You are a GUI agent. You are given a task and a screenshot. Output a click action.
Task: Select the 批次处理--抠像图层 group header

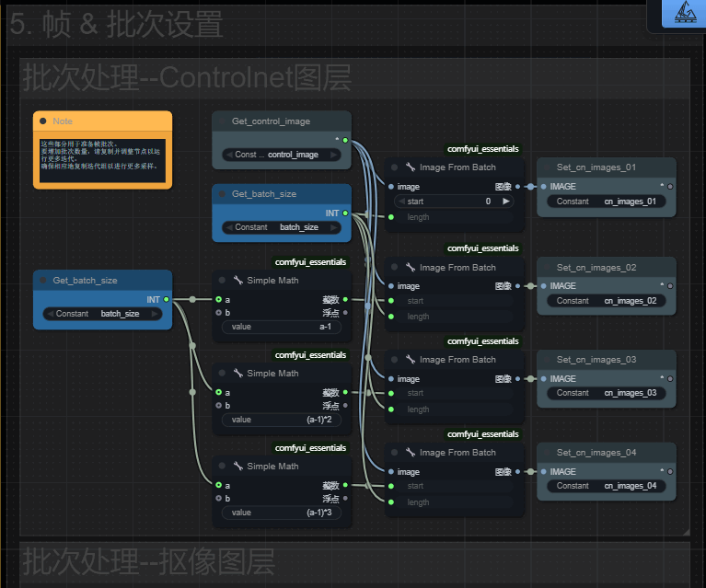point(148,560)
